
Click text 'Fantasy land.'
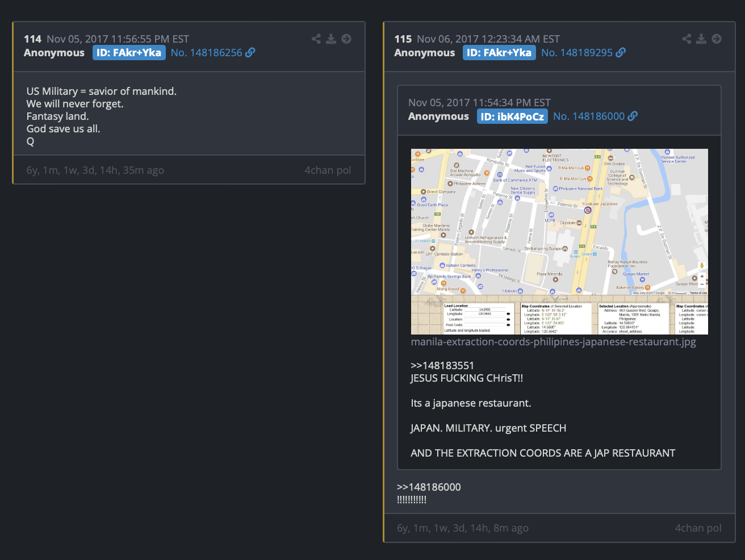pyautogui.click(x=57, y=116)
